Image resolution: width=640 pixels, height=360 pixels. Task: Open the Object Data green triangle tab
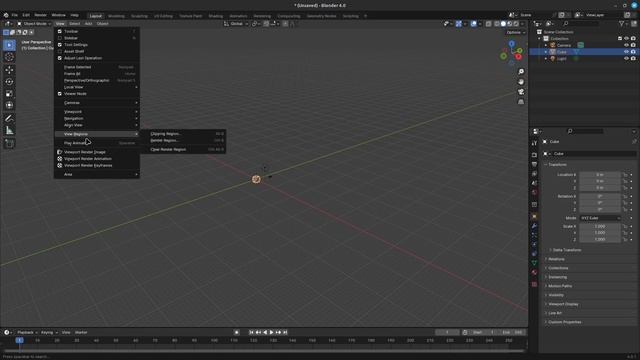(534, 263)
